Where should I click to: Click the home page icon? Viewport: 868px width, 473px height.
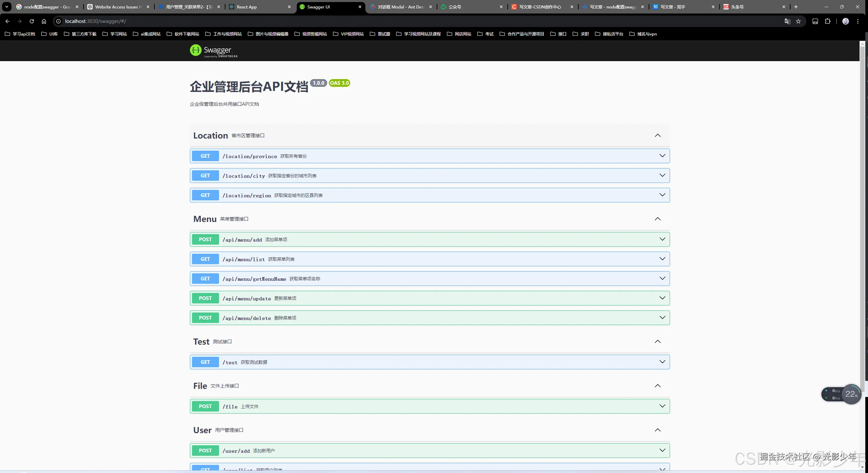(44, 21)
